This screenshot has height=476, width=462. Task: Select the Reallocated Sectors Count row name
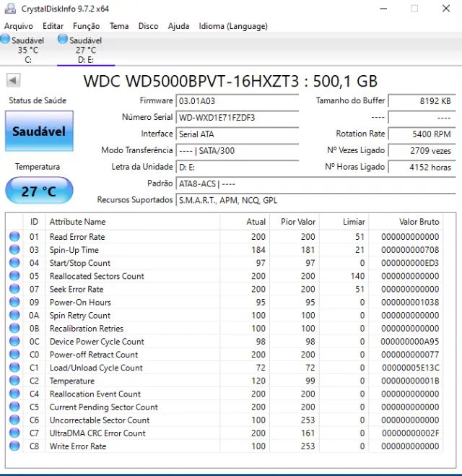point(97,276)
